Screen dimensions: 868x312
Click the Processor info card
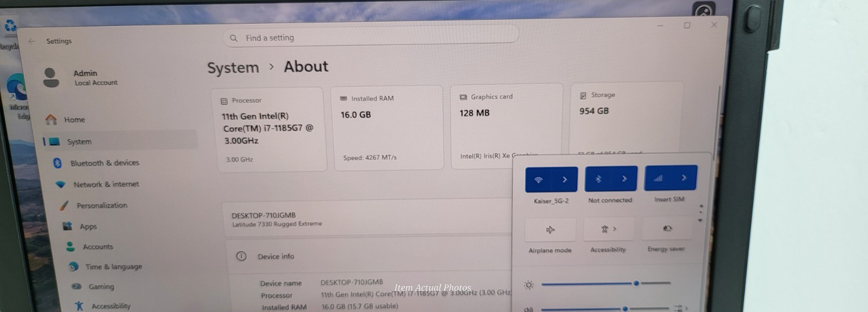[x=271, y=129]
